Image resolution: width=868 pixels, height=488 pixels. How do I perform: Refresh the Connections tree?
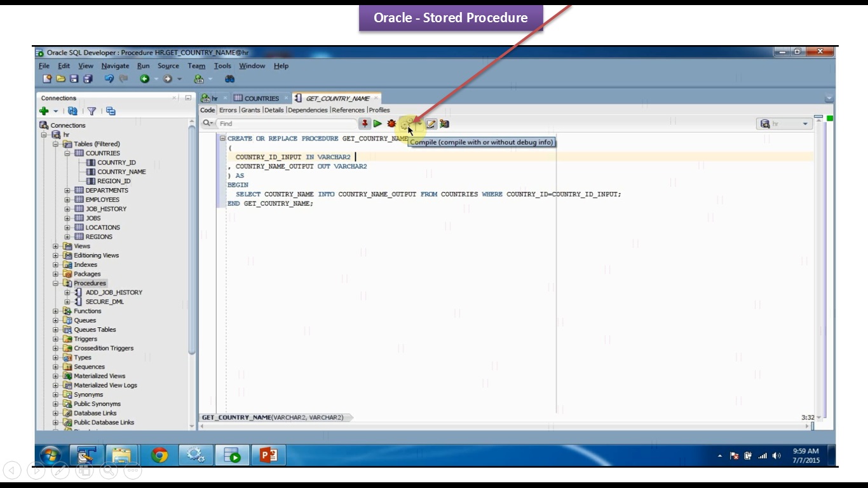click(72, 111)
